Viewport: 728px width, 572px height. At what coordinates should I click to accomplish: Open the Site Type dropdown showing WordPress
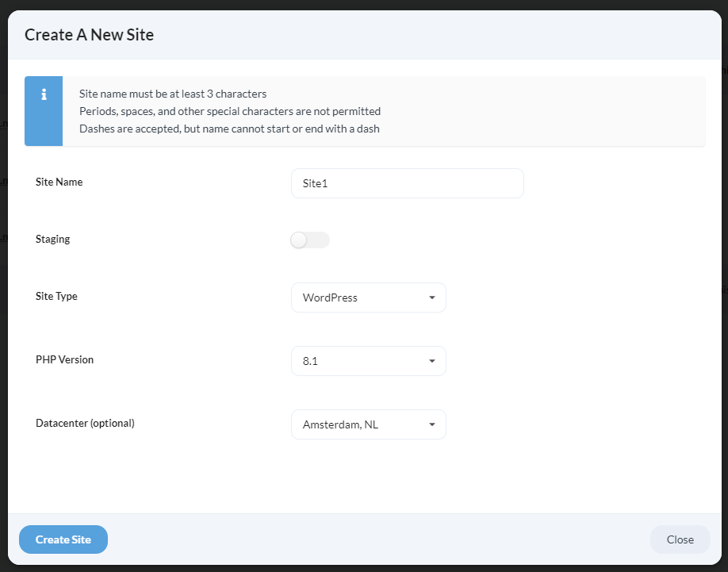[x=368, y=298]
